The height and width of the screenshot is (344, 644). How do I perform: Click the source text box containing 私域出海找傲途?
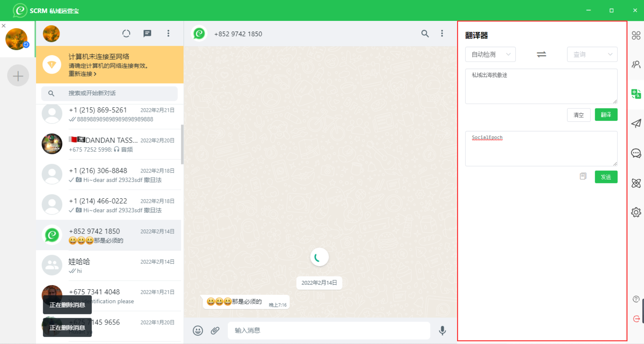[x=541, y=86]
